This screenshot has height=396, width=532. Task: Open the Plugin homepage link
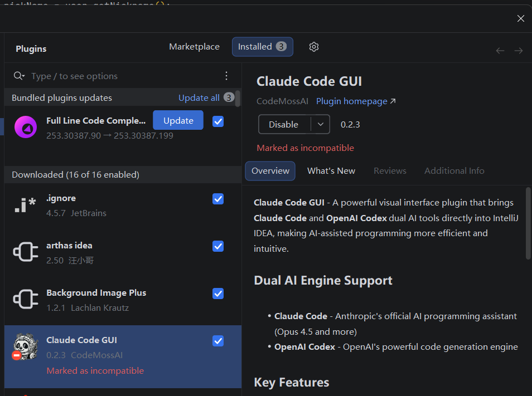point(356,101)
